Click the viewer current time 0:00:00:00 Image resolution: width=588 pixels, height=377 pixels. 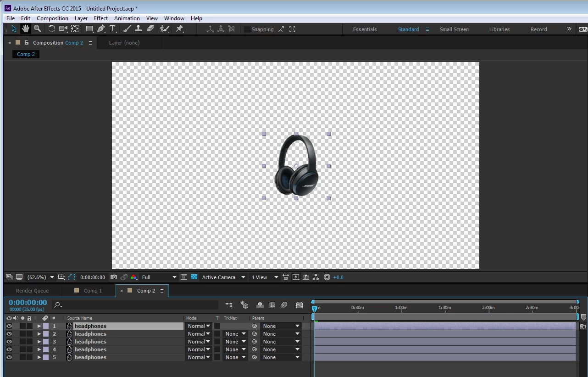click(x=93, y=277)
